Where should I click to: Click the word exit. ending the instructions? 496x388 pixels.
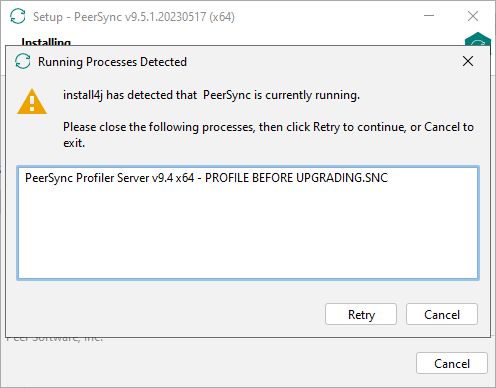[x=74, y=143]
